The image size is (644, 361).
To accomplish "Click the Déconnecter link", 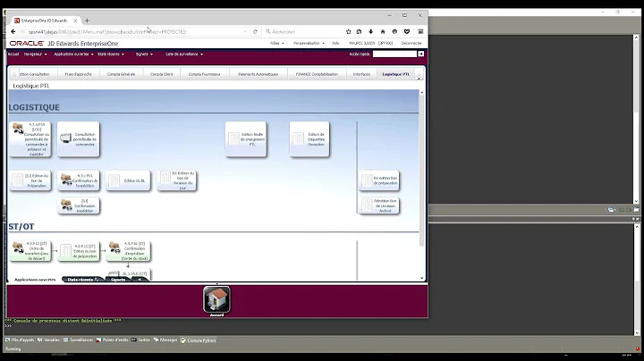I will click(x=411, y=43).
